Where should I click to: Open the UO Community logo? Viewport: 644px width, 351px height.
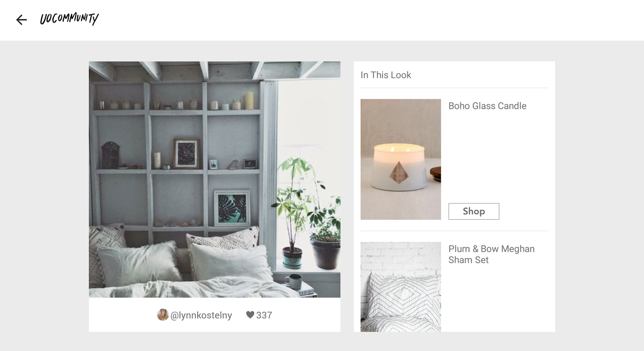[x=69, y=19]
